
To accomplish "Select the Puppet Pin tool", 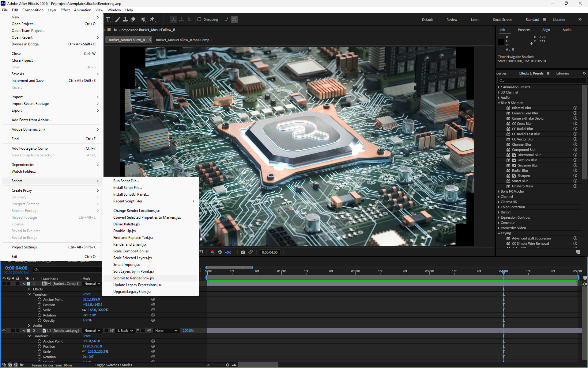I will coord(152,19).
